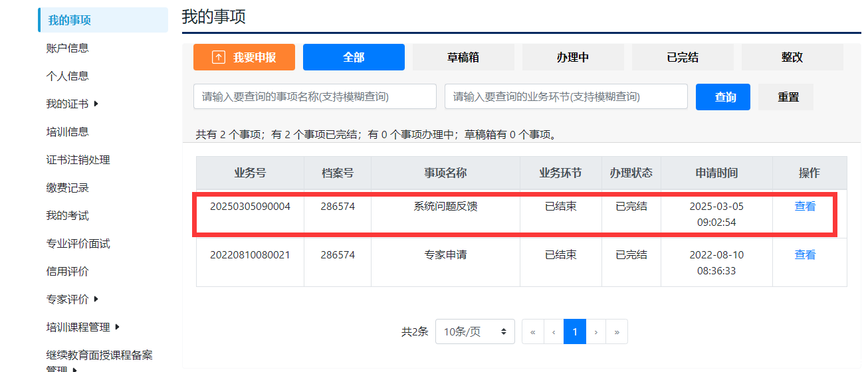Focus the 事项名称 search input field
This screenshot has width=868, height=372.
[314, 96]
